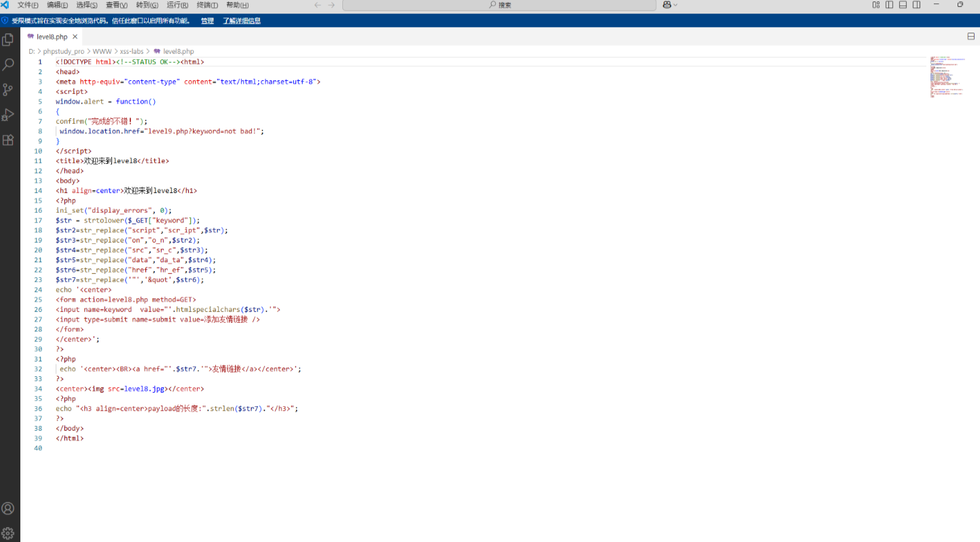Open the 选择(S) menu
The height and width of the screenshot is (542, 980).
click(88, 5)
